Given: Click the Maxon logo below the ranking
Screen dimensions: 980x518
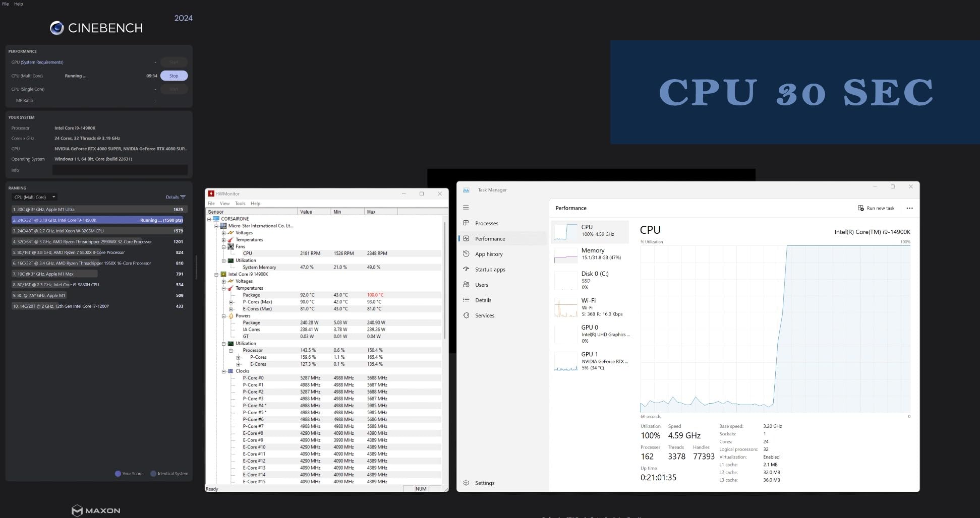Looking at the screenshot, I should (x=96, y=510).
